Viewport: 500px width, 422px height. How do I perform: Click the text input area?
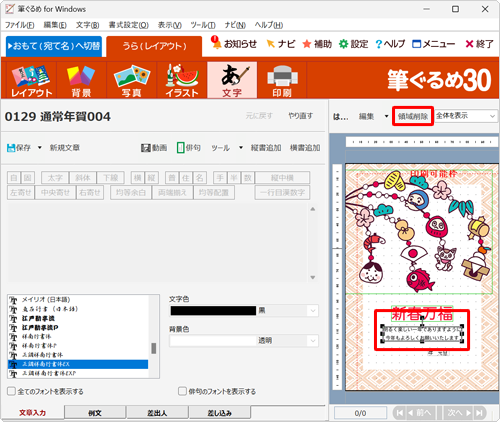[x=157, y=243]
